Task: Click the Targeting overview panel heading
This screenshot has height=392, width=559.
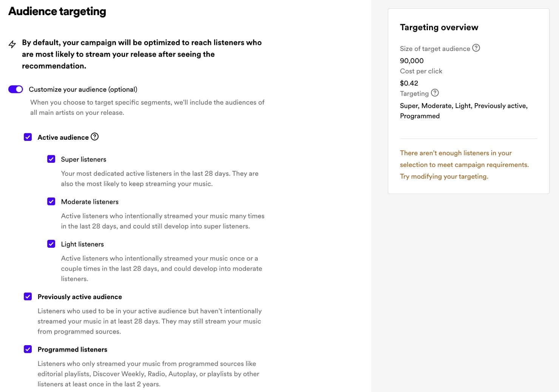Action: click(x=439, y=27)
